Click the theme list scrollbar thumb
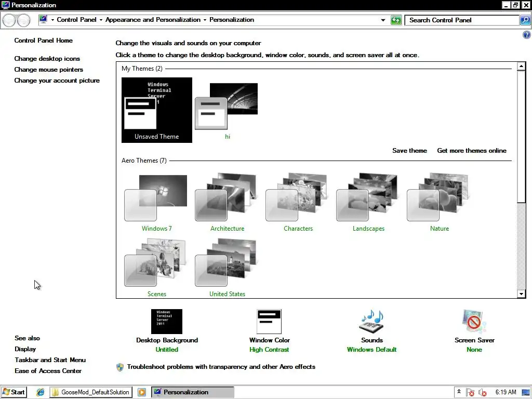Screen dimensions: 532x399 click(x=521, y=137)
